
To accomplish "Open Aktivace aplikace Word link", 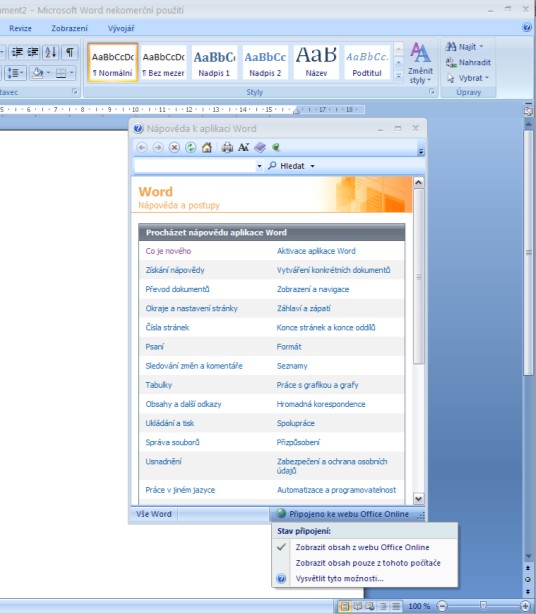I will point(316,251).
